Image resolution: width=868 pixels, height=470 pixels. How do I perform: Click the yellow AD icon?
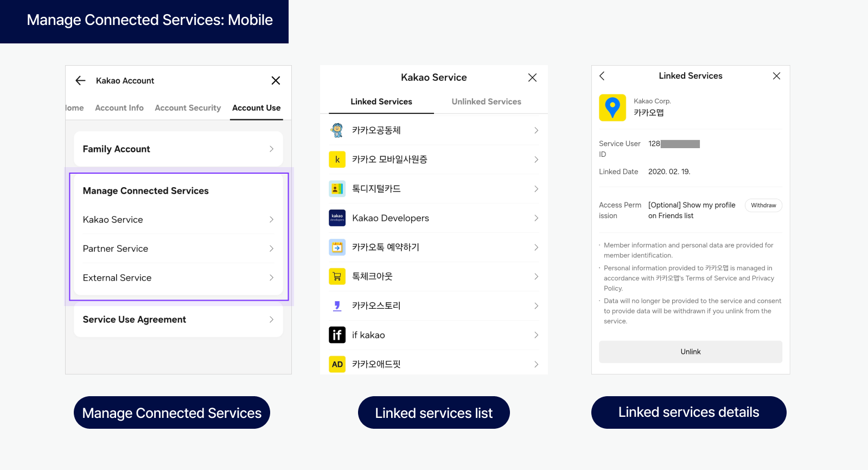(x=337, y=364)
